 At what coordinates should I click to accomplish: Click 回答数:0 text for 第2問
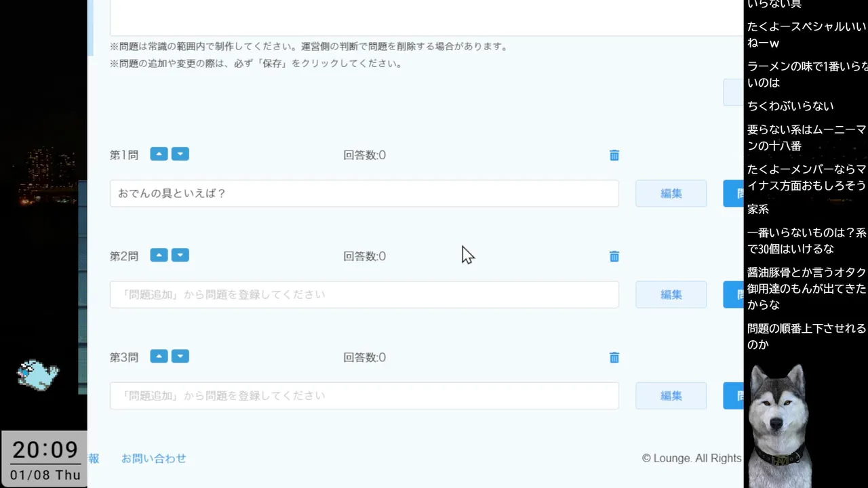tap(365, 256)
